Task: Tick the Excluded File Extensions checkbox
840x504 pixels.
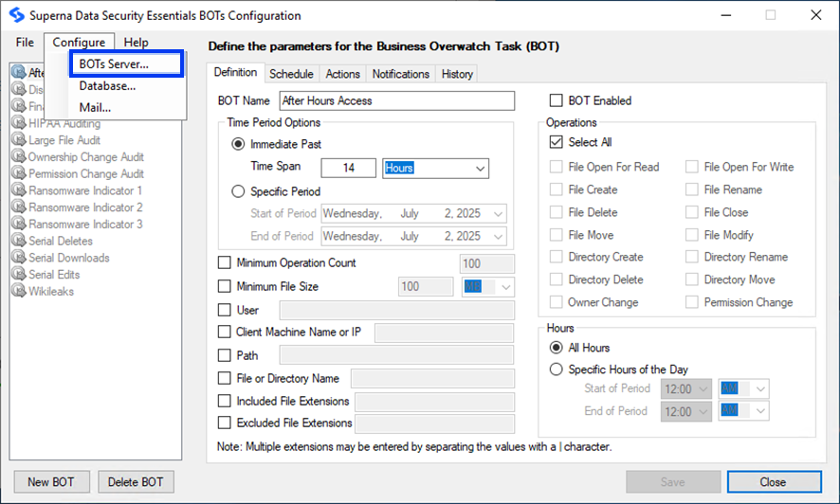Action: (x=225, y=423)
